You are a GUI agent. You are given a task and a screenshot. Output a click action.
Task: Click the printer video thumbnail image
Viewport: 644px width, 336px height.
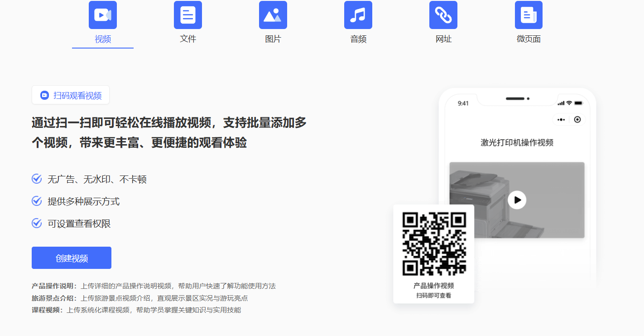click(517, 200)
